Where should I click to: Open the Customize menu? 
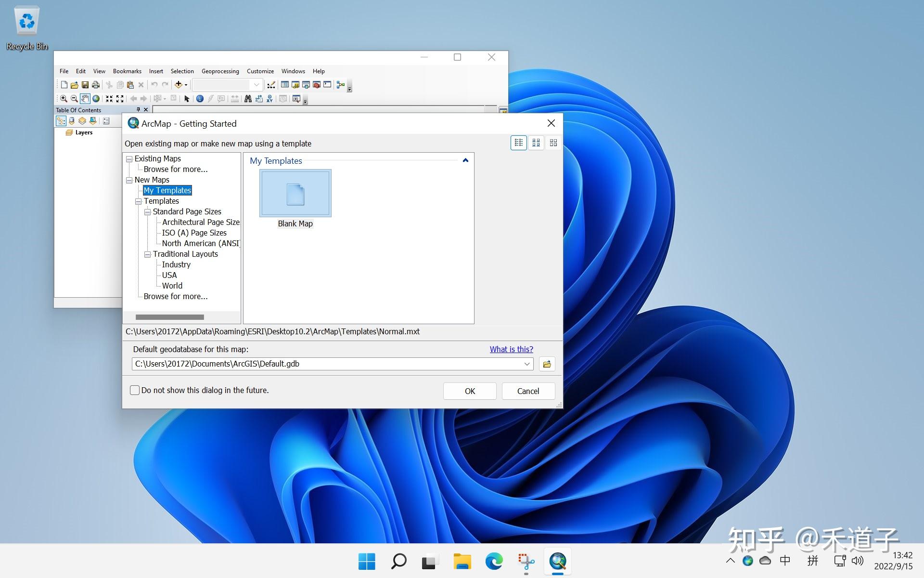point(260,71)
